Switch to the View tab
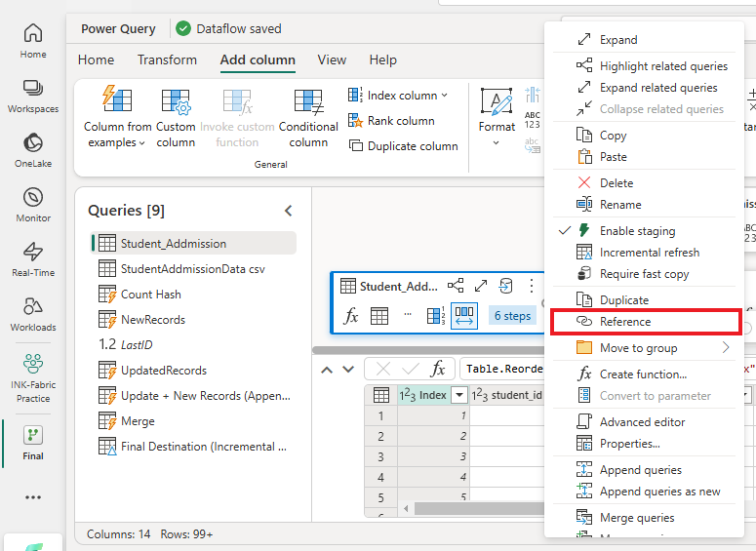756x551 pixels. [332, 59]
